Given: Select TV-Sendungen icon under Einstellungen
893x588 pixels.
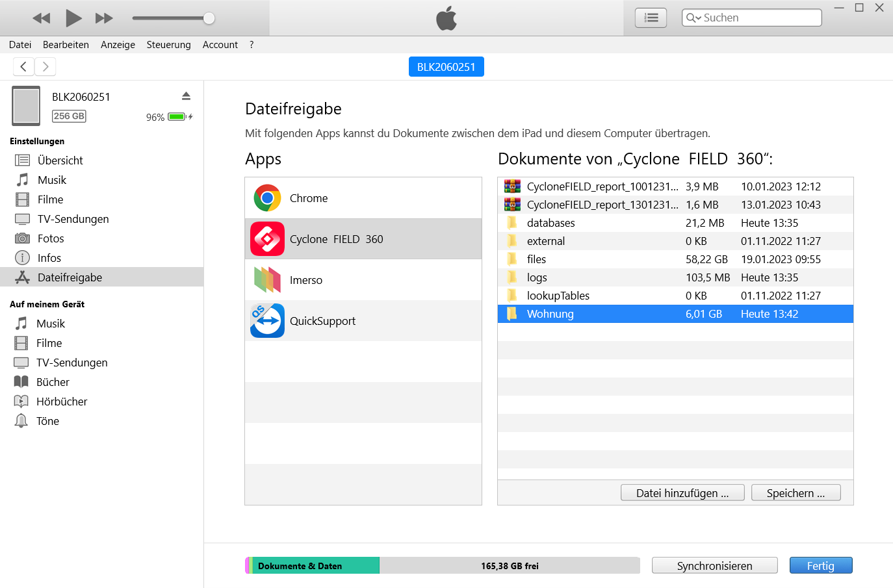Looking at the screenshot, I should click(22, 219).
